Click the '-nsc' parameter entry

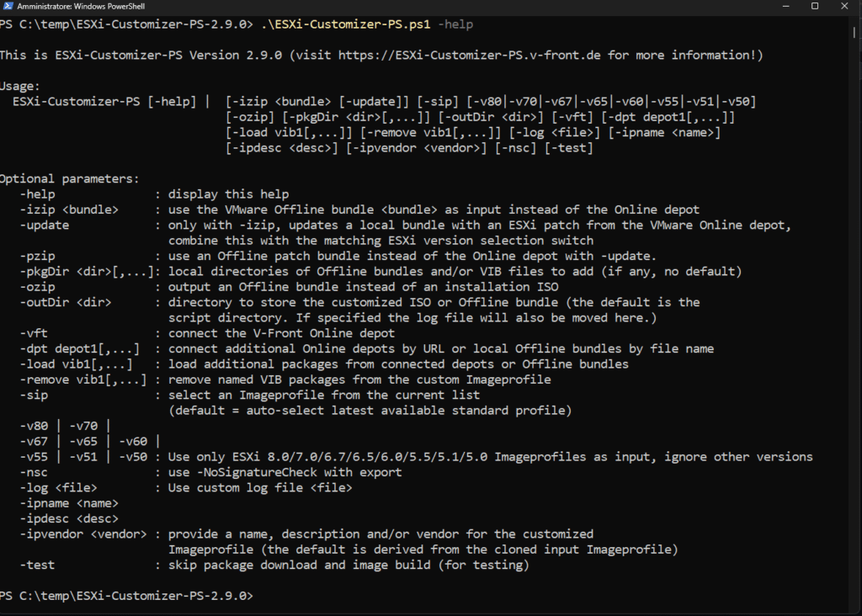click(x=34, y=472)
